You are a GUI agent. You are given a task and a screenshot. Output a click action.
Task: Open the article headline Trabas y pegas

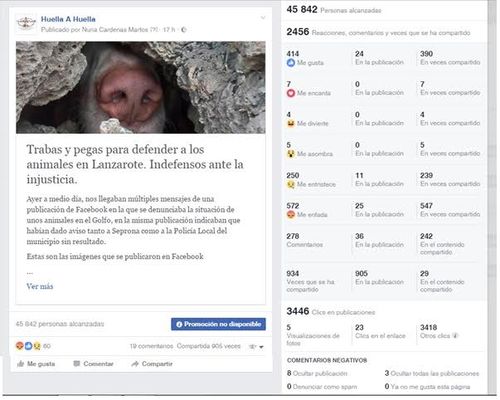pos(135,164)
